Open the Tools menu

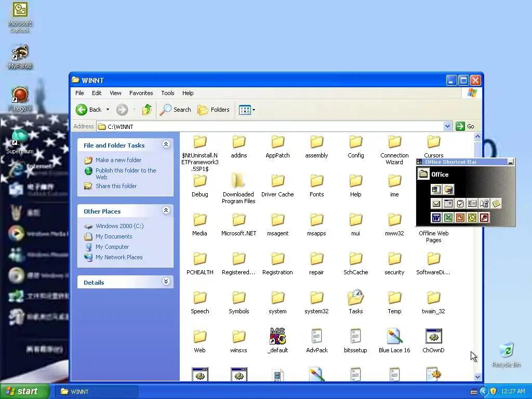[x=168, y=93]
